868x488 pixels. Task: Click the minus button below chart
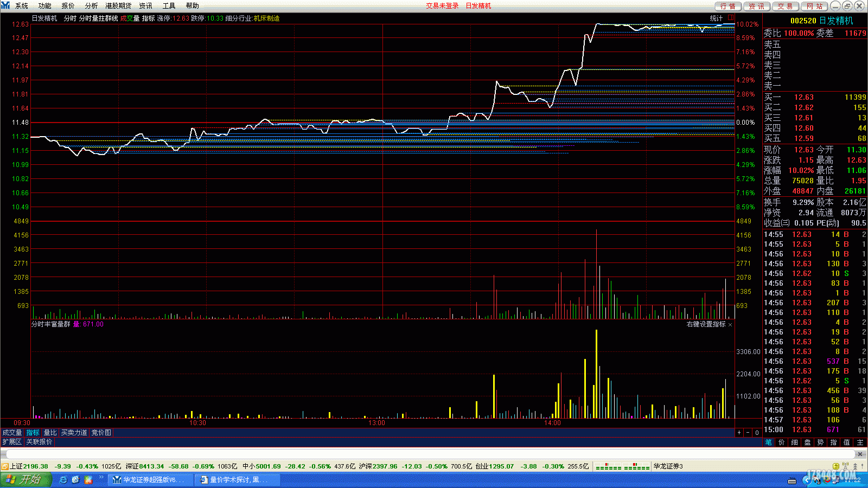coord(748,433)
